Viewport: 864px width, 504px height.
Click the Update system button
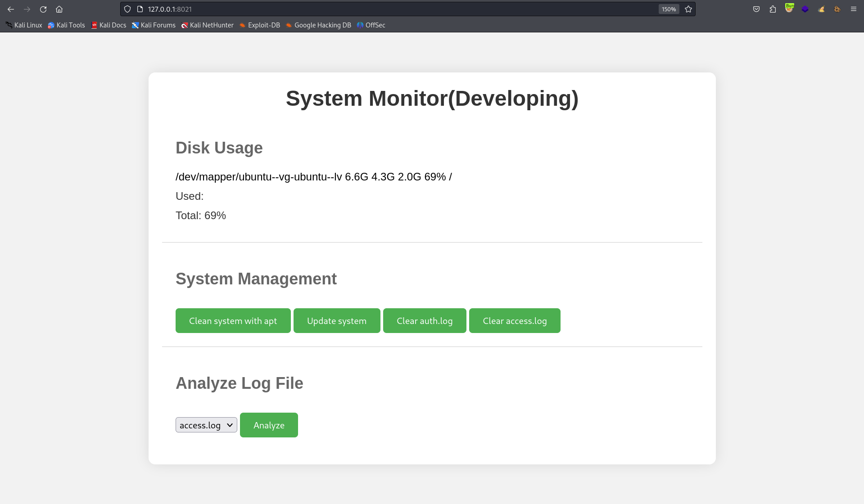337,321
